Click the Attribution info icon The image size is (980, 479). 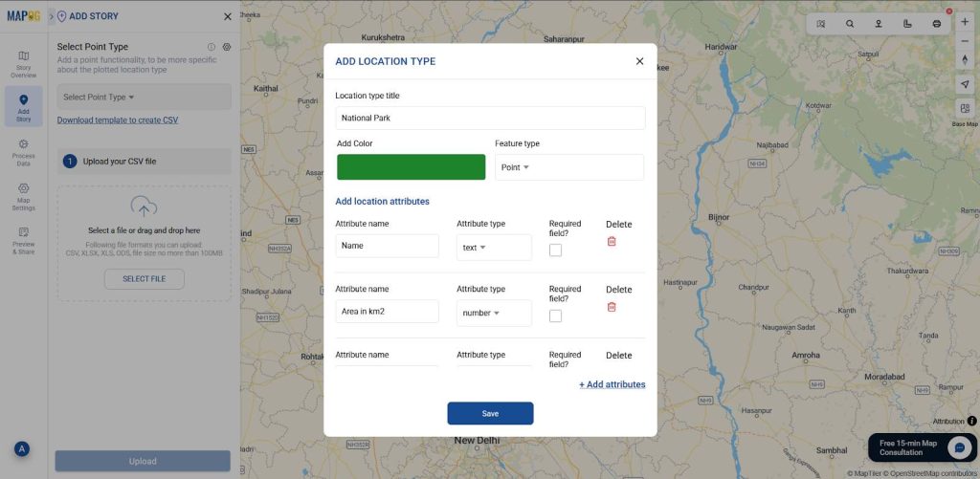[x=972, y=421]
